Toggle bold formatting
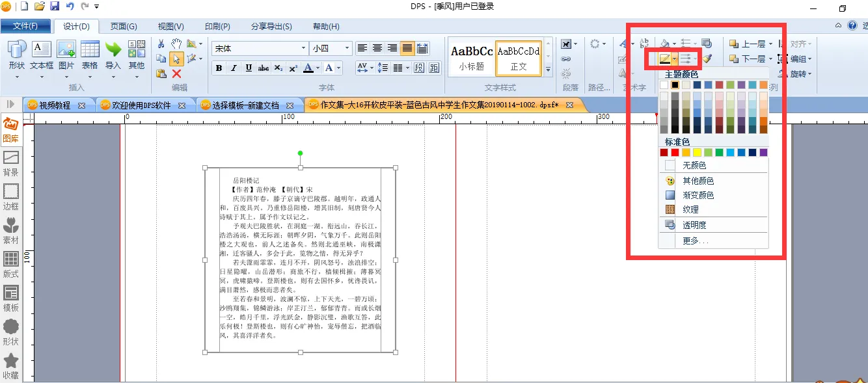 coord(219,68)
